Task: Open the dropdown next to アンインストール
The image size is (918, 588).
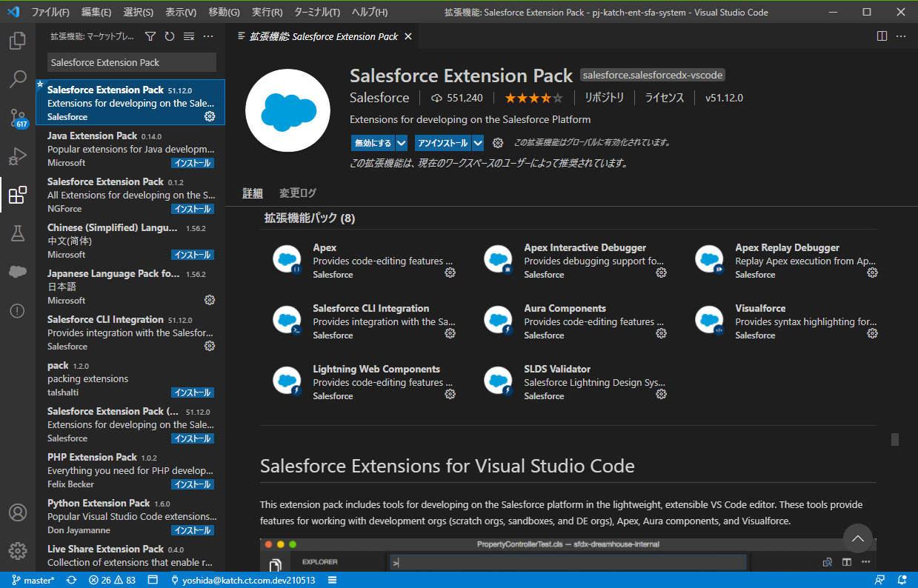Action: coord(477,142)
